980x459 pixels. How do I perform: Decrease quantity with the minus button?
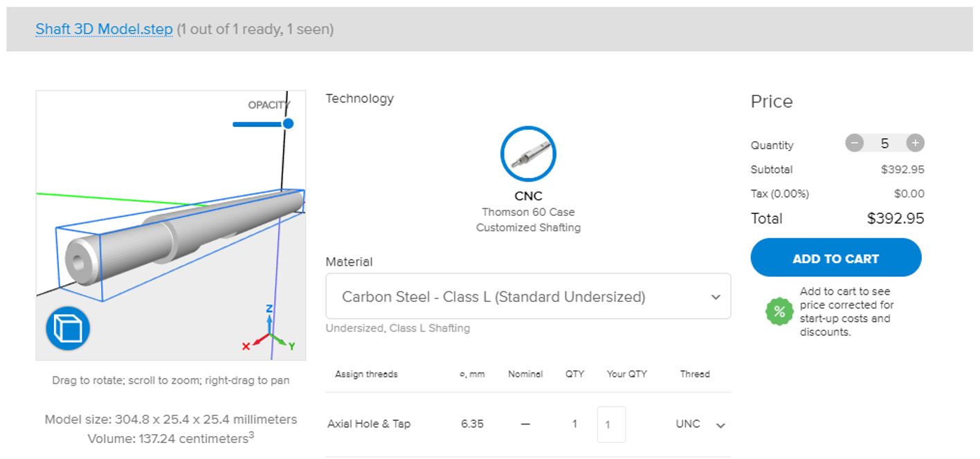tap(854, 143)
